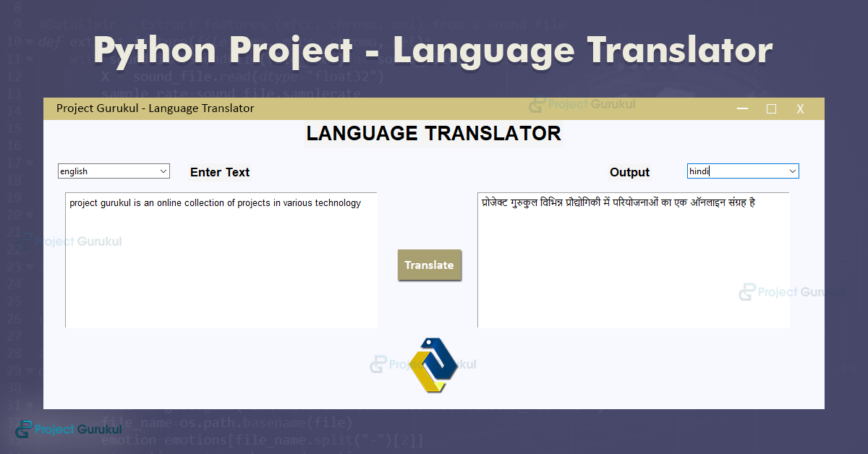The image size is (868, 454).
Task: Click inside the Output translation area
Action: (633, 260)
